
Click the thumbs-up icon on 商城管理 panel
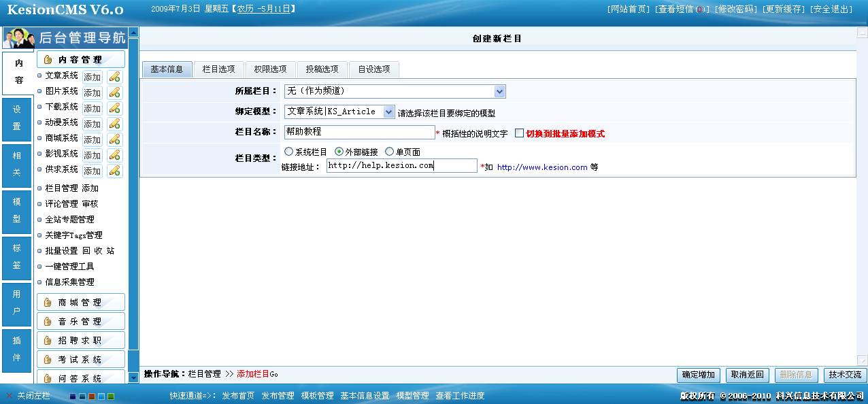point(49,302)
